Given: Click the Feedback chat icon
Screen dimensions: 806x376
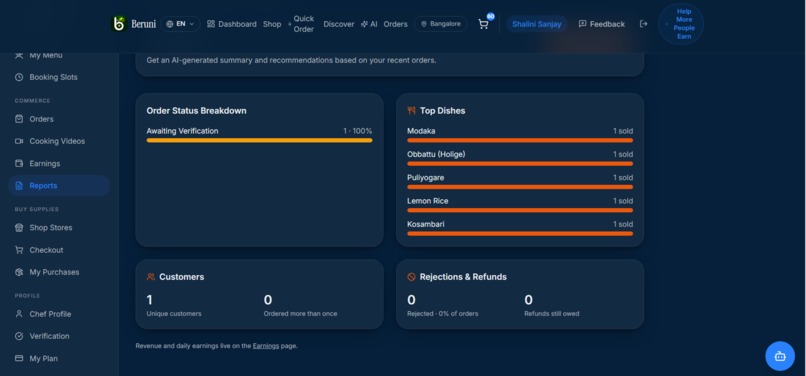Looking at the screenshot, I should click(582, 24).
